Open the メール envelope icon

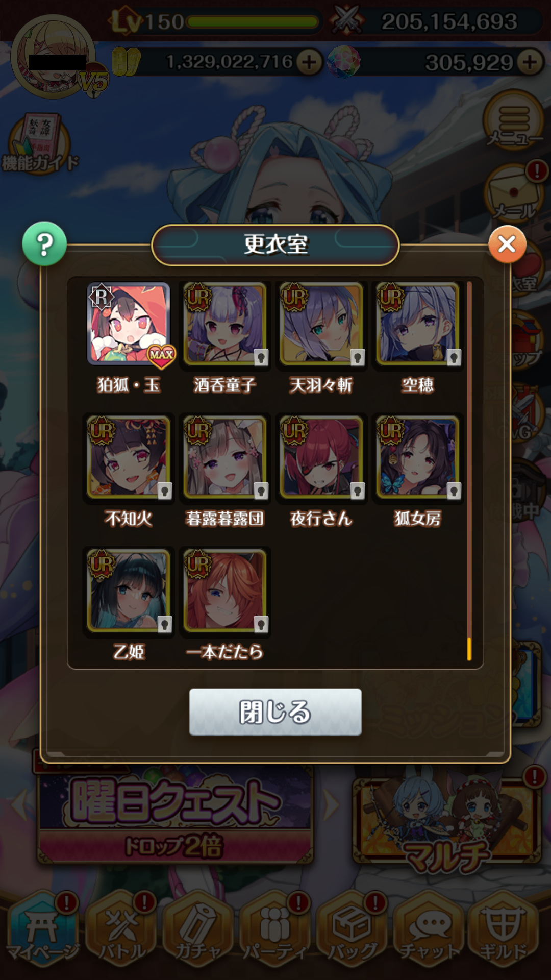click(514, 193)
